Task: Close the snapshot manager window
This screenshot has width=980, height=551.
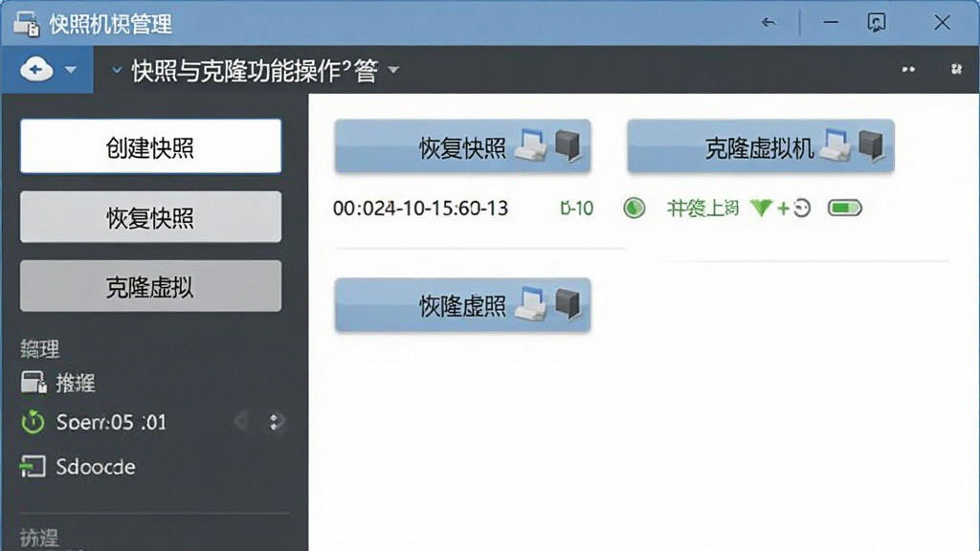Action: tap(942, 23)
